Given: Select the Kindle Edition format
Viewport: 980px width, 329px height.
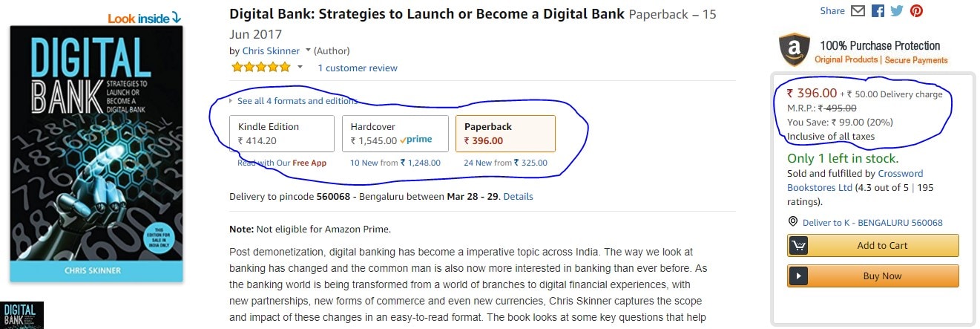Looking at the screenshot, I should click(282, 134).
